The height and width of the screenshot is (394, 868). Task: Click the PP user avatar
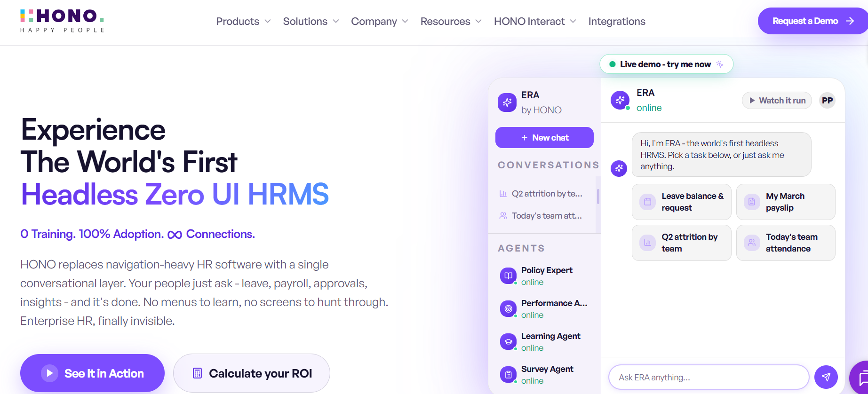827,101
